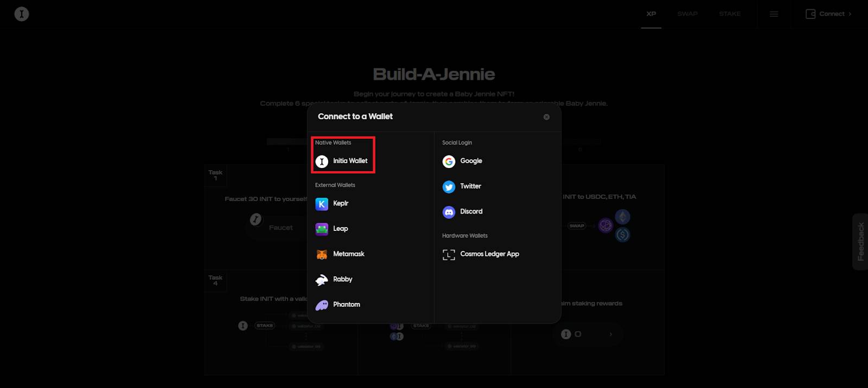This screenshot has width=868, height=388.
Task: Sign in with the Google icon
Action: tap(449, 161)
